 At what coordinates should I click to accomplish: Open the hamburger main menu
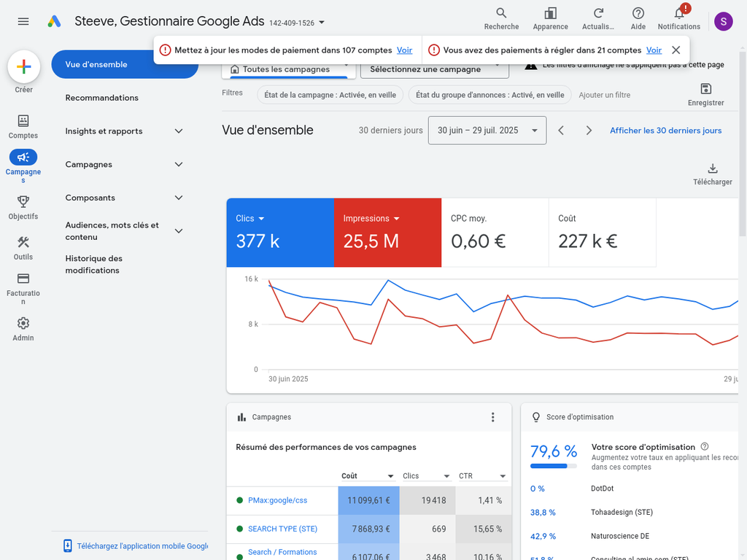coord(23,21)
